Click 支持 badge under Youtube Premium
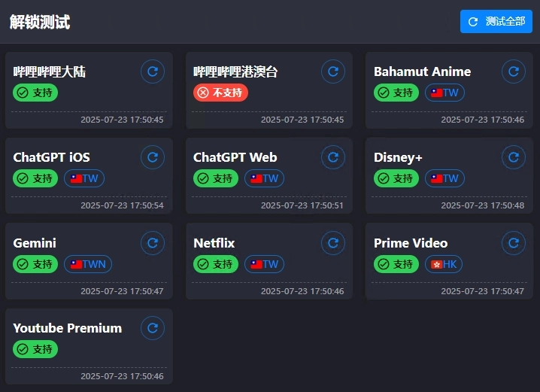Viewport: 540px width, 392px height. coord(35,349)
